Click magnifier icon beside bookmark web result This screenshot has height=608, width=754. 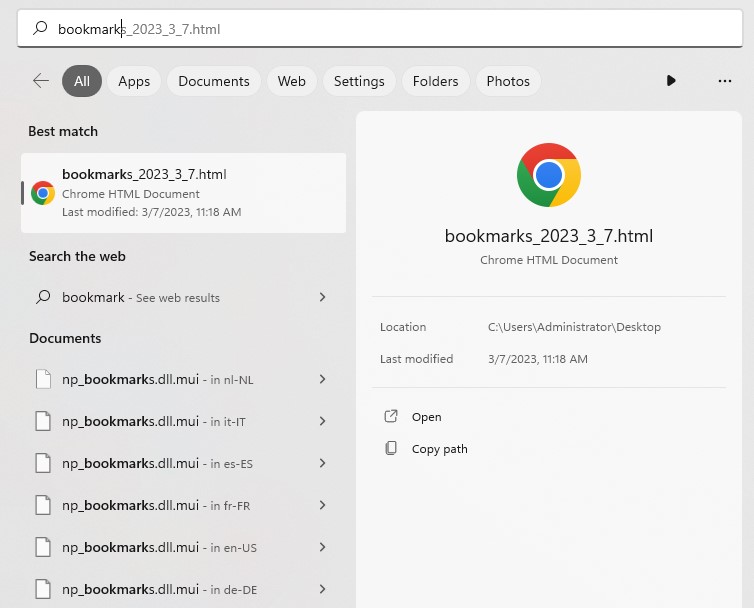(x=43, y=297)
